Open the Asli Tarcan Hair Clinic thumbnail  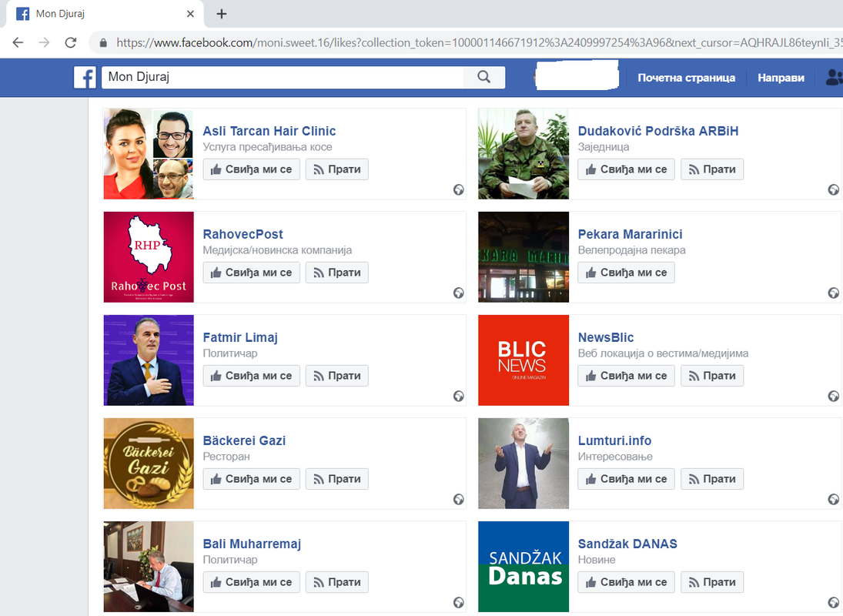(149, 154)
